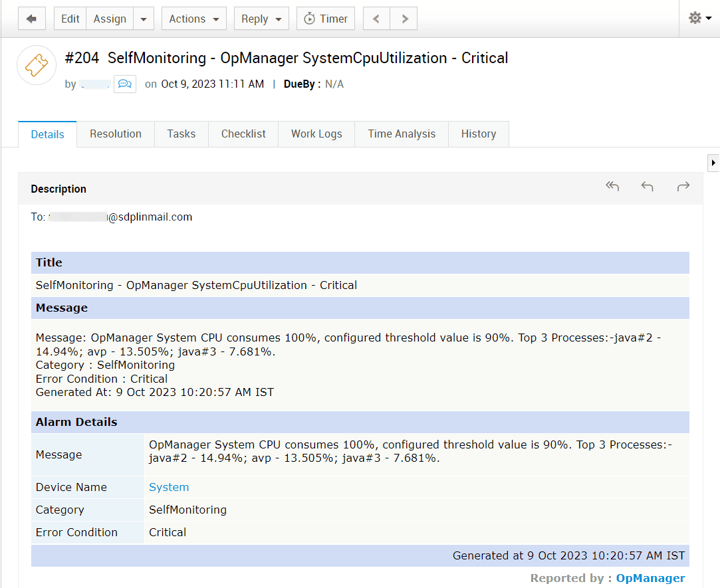Go back using the left arrow button
This screenshot has height=588, width=720.
(32, 19)
